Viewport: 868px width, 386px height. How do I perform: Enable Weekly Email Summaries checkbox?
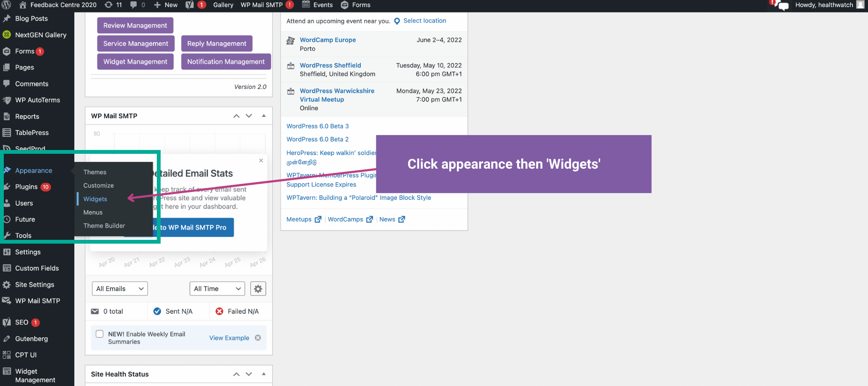[100, 334]
